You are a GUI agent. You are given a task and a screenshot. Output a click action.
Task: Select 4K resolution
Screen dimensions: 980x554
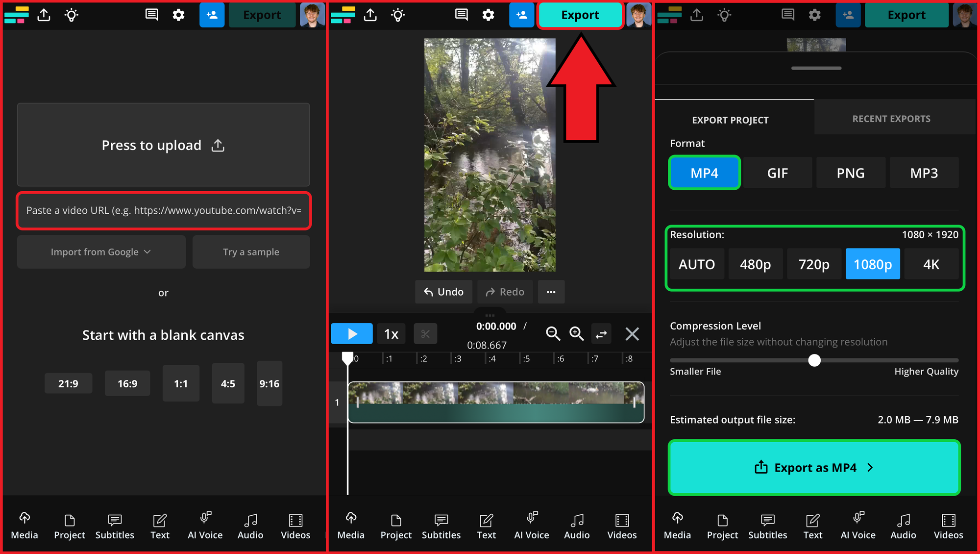931,264
